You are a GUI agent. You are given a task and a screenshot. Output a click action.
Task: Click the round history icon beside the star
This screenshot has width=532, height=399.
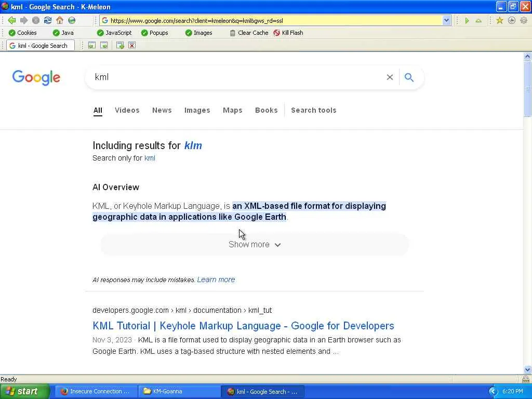pos(512,20)
